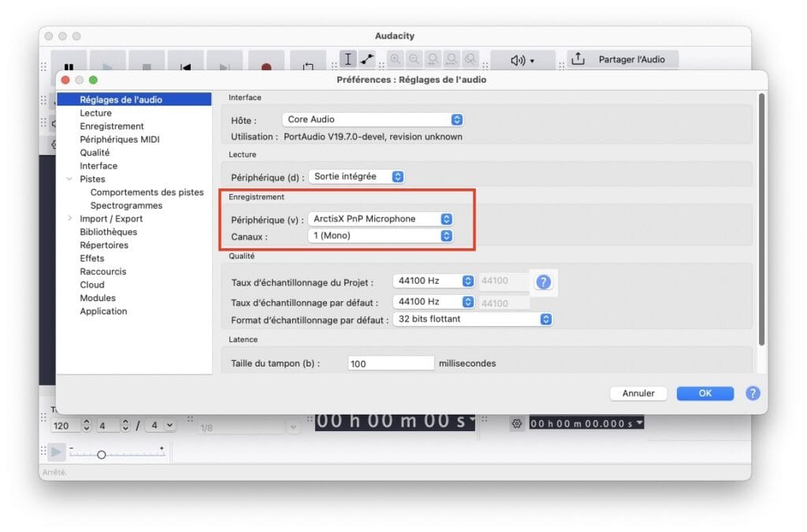Image resolution: width=807 pixels, height=532 pixels.
Task: Open Application preferences
Action: point(103,311)
